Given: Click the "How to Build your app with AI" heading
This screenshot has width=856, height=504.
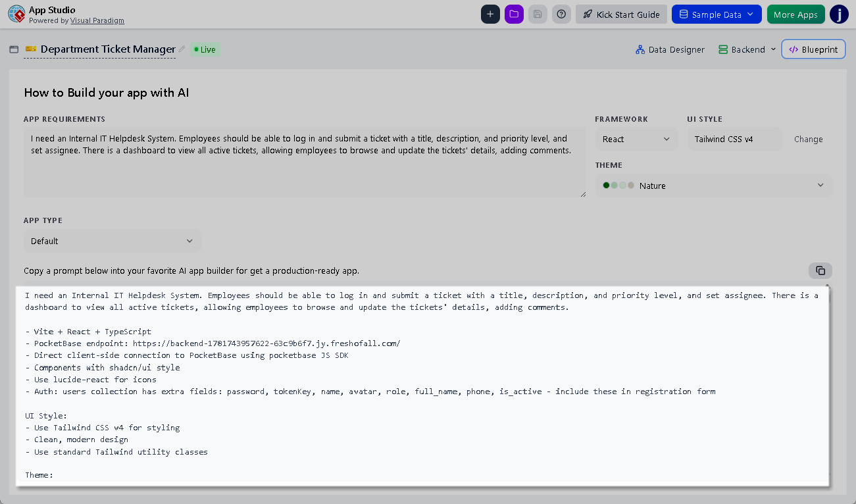Looking at the screenshot, I should click(x=107, y=93).
